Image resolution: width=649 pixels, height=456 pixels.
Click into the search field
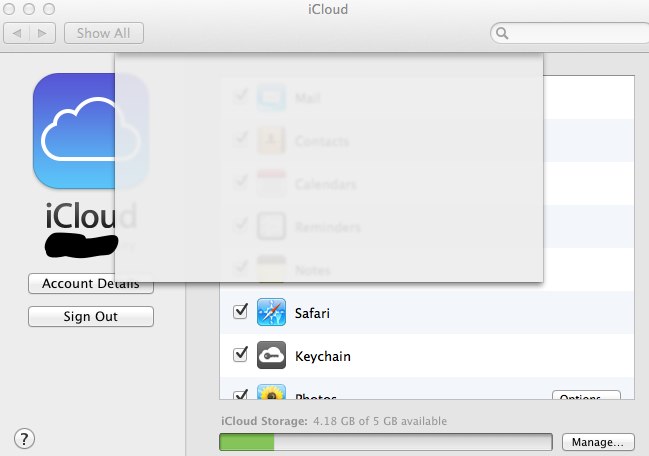(x=571, y=33)
